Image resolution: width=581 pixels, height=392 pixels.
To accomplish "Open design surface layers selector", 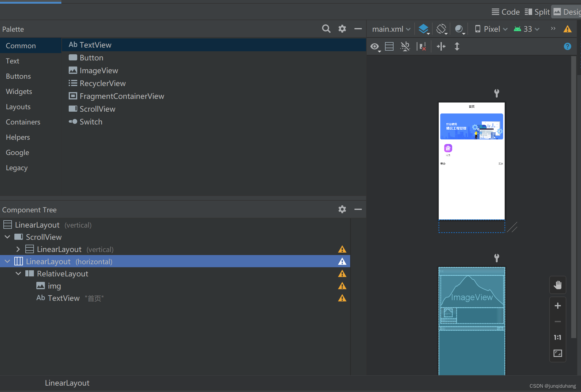I will tap(424, 29).
